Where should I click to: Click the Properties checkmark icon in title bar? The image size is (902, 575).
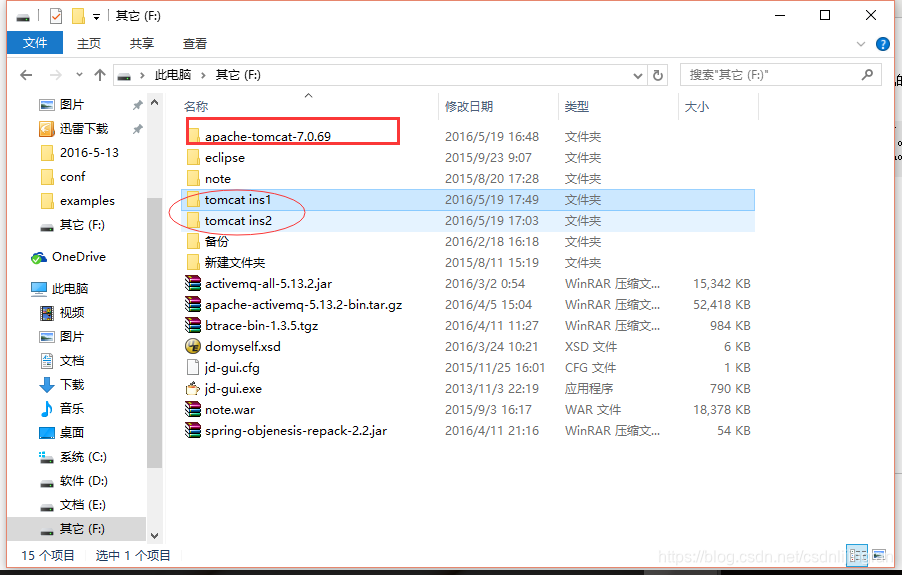click(x=56, y=16)
